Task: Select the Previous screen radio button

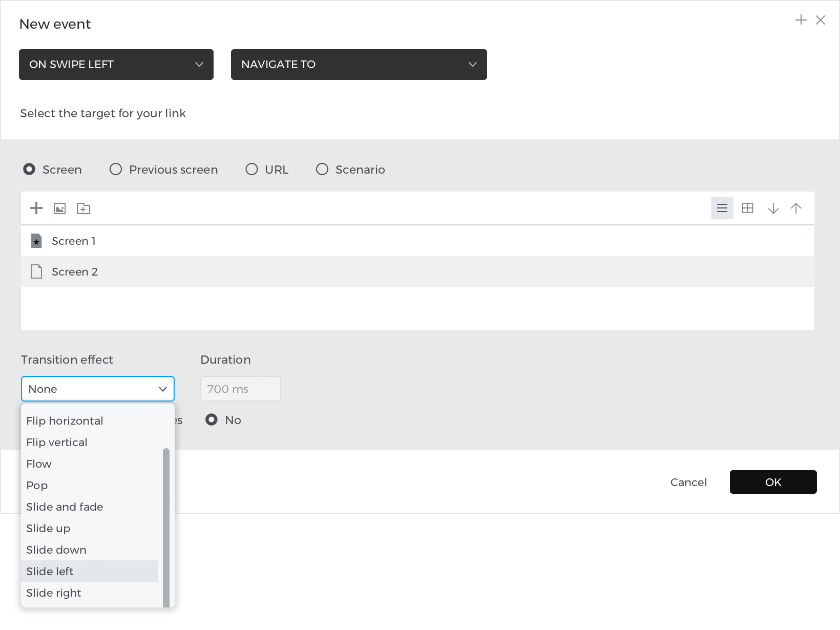Action: coord(116,169)
